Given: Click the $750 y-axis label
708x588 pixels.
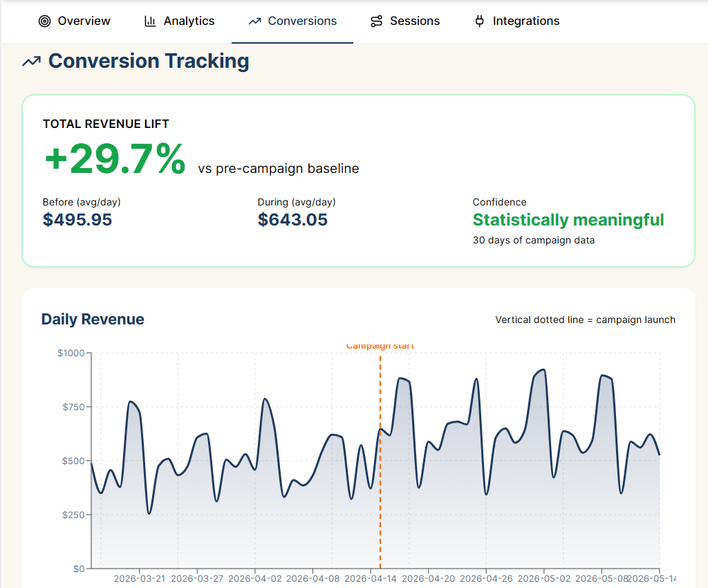Looking at the screenshot, I should pos(73,407).
